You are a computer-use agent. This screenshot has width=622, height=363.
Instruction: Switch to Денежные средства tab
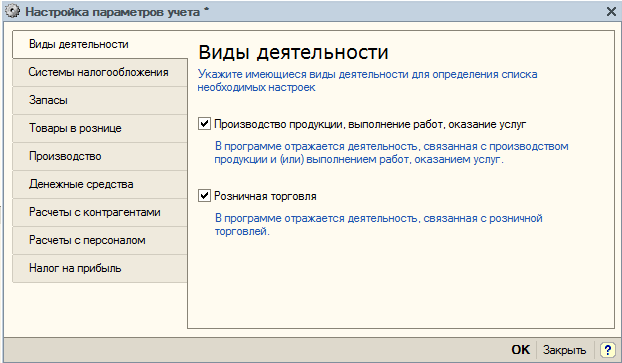click(100, 184)
